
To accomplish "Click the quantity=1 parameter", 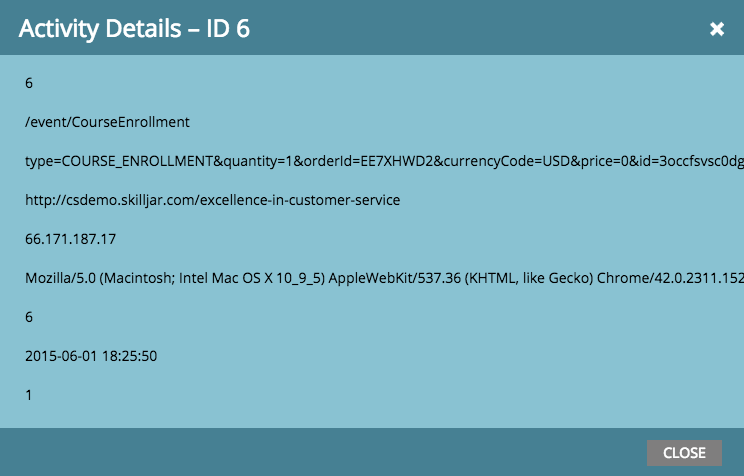I will click(x=258, y=161).
